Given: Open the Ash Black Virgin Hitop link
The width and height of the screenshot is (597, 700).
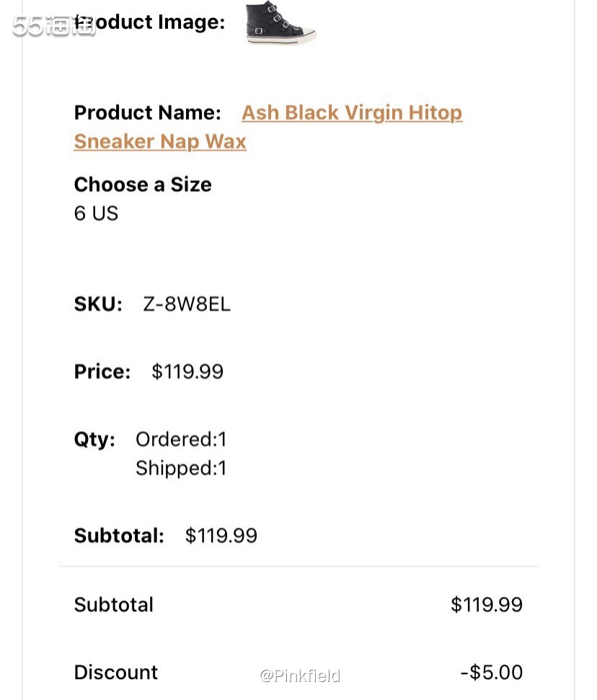Looking at the screenshot, I should point(352,112).
